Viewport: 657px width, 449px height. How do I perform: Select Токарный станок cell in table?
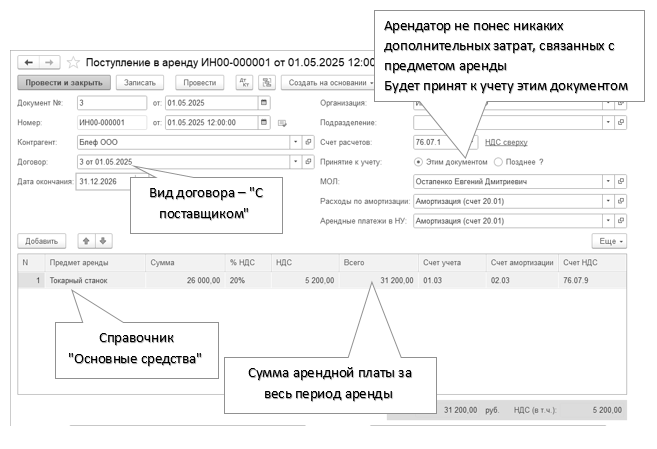pos(95,280)
